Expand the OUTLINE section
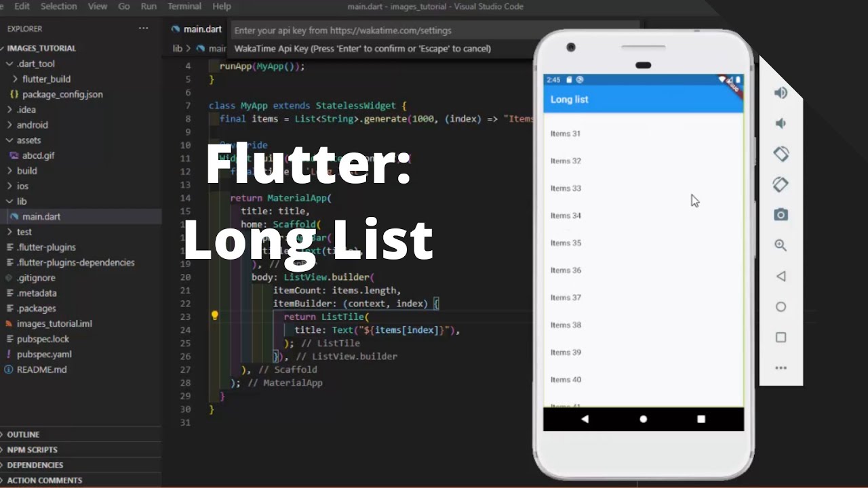 pyautogui.click(x=81, y=434)
